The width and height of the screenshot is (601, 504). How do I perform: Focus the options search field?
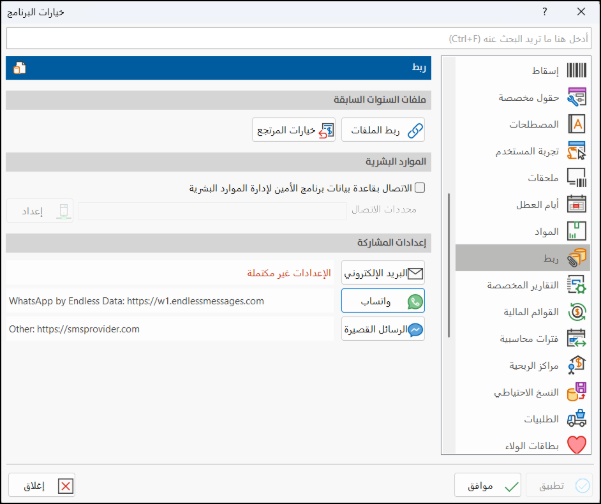[299, 38]
